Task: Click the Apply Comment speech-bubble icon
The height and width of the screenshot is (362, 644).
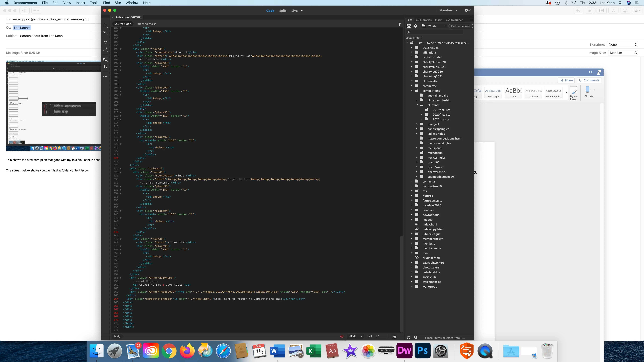Action: click(x=105, y=59)
